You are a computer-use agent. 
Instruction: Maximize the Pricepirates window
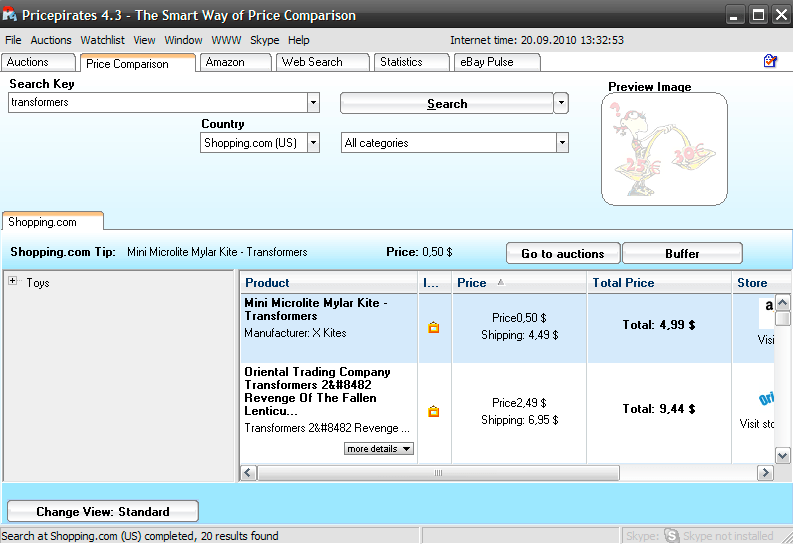(x=759, y=15)
